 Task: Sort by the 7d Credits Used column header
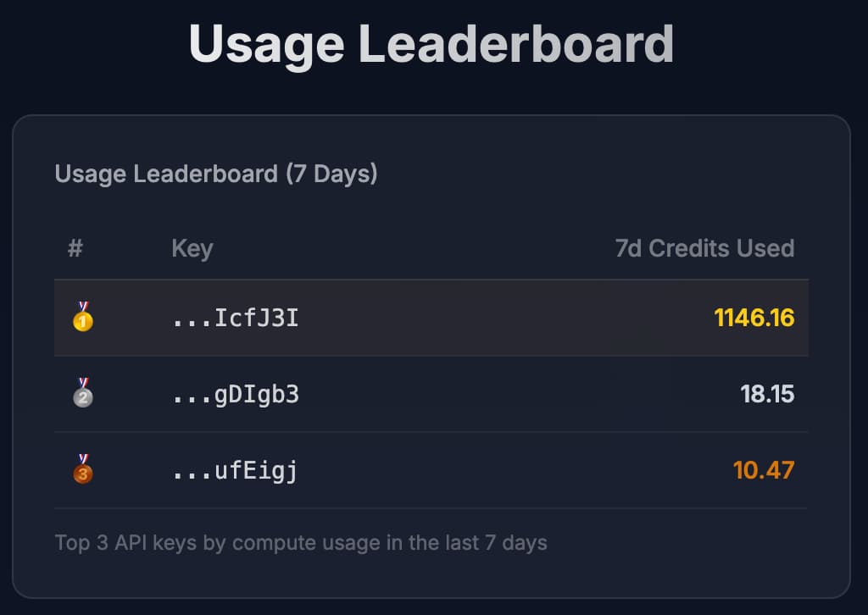(704, 248)
